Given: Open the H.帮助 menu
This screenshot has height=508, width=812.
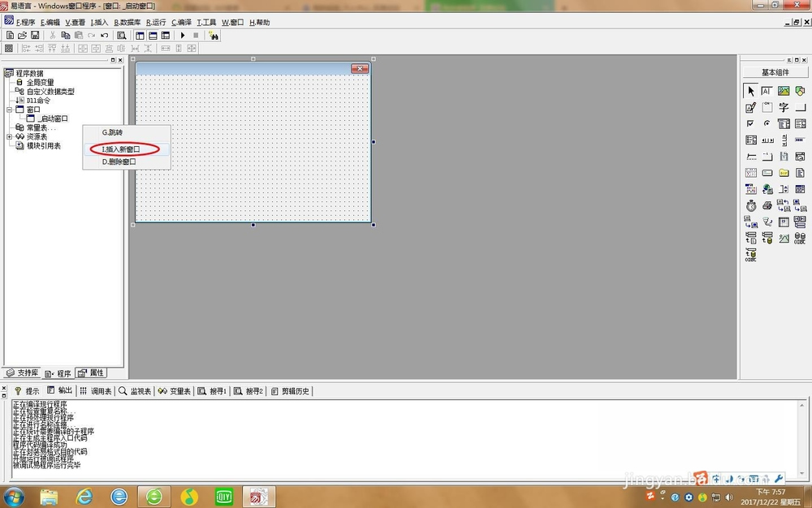Looking at the screenshot, I should [x=260, y=22].
